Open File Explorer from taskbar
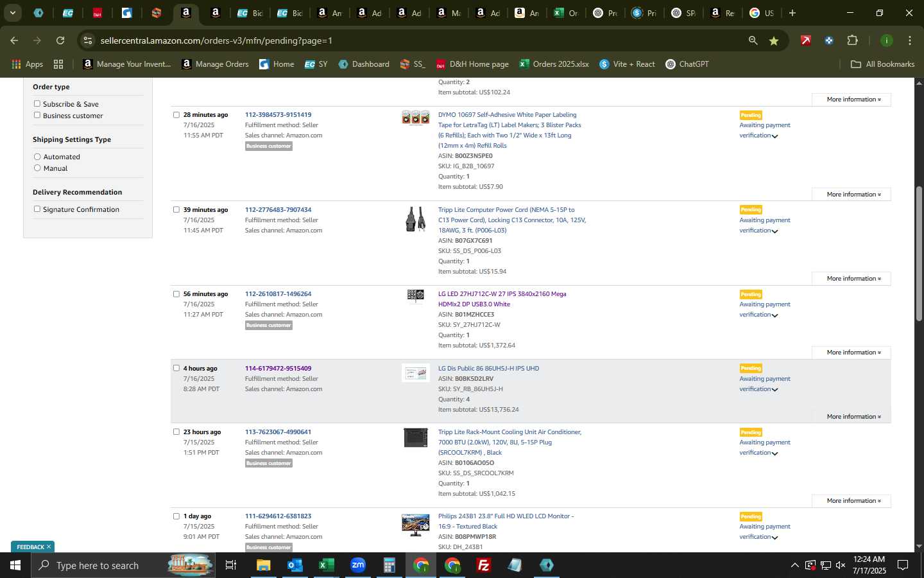This screenshot has height=578, width=924. coord(263,565)
